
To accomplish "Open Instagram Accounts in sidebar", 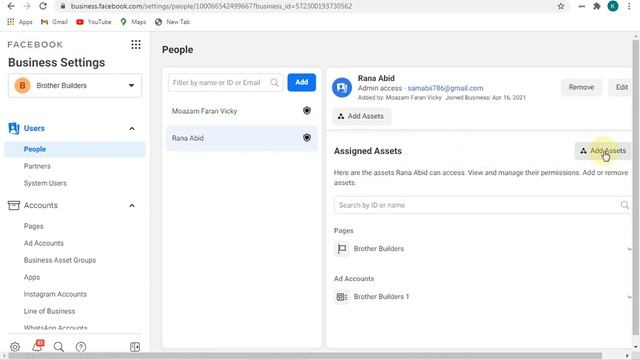I will [55, 294].
